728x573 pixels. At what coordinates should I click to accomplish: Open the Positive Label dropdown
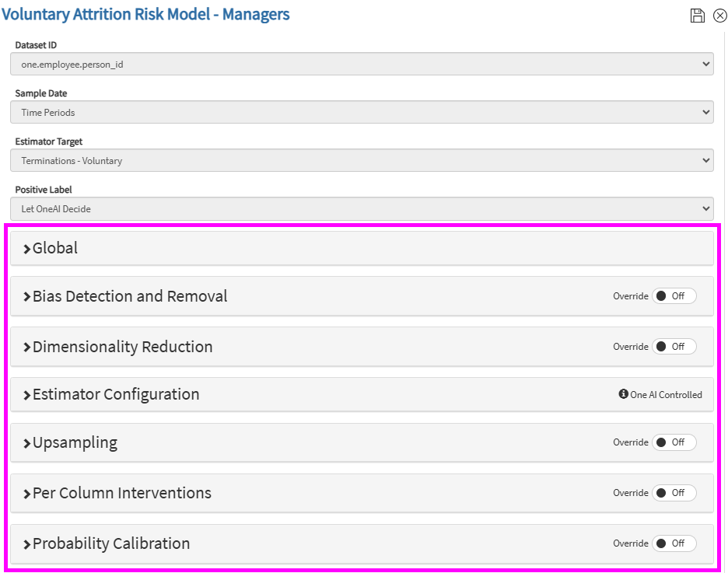[x=362, y=208]
